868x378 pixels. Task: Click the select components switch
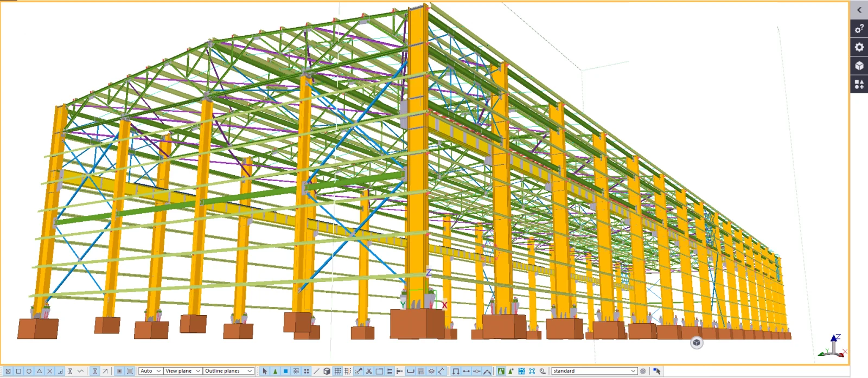click(x=456, y=371)
